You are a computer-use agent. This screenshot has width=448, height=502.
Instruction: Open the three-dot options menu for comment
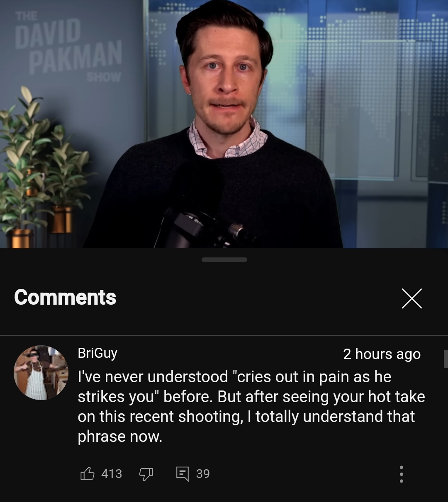[401, 474]
